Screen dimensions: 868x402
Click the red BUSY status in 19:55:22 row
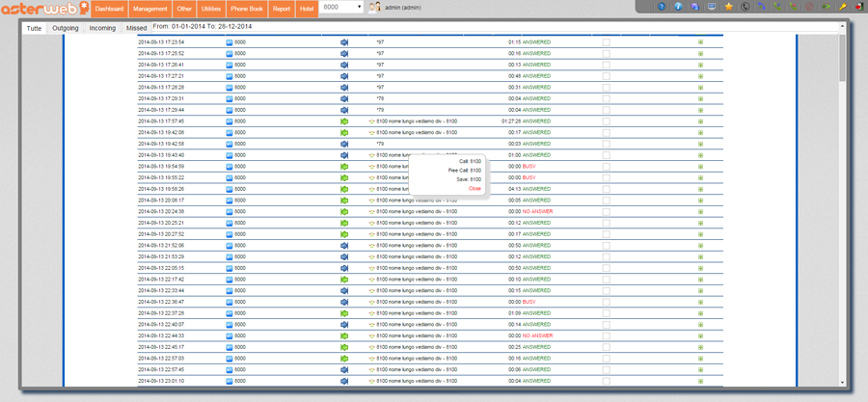click(529, 177)
